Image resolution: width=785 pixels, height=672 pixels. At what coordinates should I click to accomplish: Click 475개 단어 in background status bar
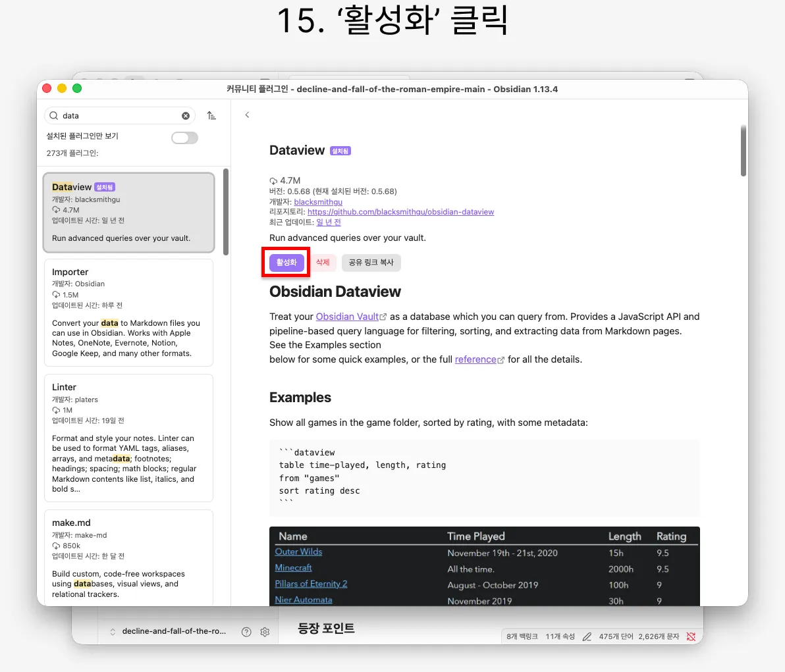tap(616, 636)
